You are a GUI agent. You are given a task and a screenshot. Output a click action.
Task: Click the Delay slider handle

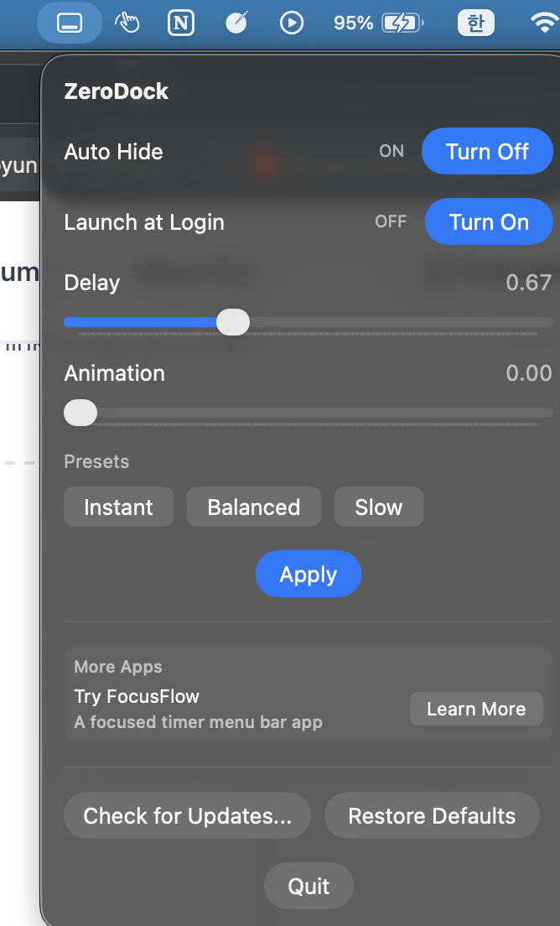[x=233, y=322]
